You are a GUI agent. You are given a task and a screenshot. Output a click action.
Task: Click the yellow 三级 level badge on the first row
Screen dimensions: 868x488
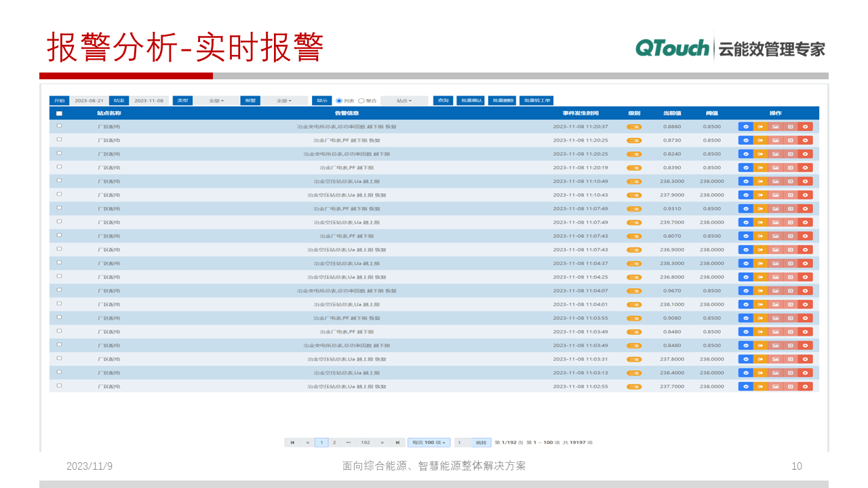pos(633,127)
